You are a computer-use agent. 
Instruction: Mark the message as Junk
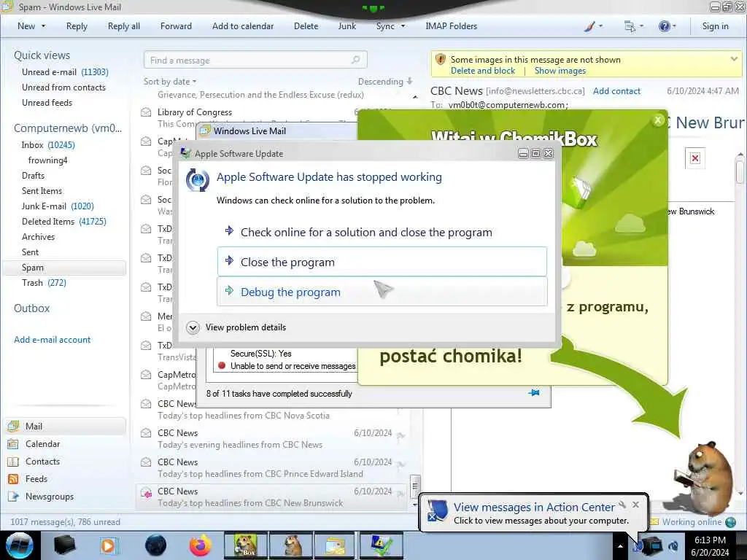point(347,26)
